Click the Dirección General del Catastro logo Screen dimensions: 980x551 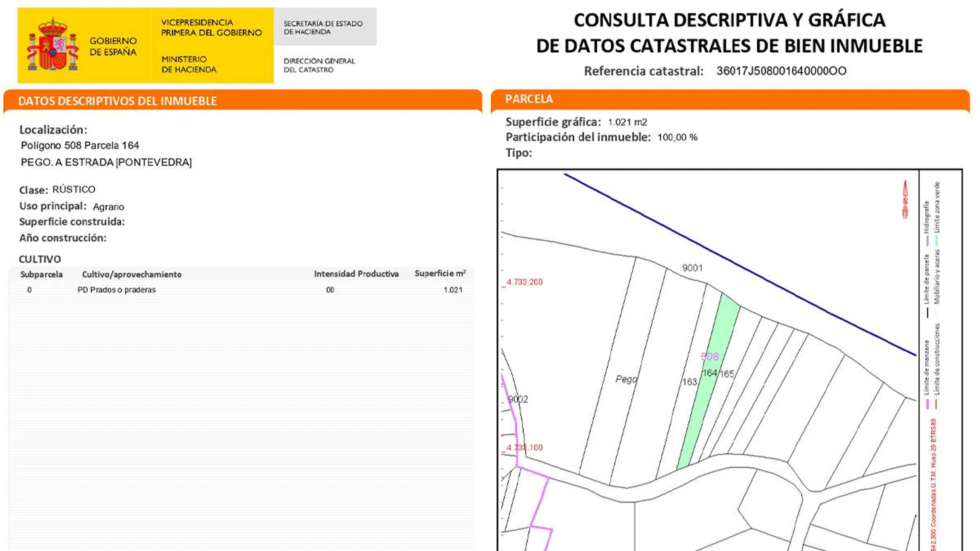[x=319, y=65]
